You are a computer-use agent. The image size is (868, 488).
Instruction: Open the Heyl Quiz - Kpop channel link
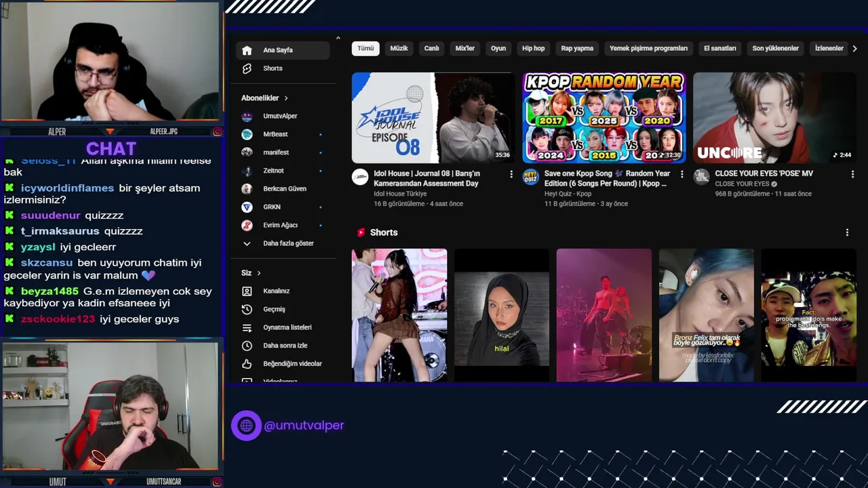[568, 194]
